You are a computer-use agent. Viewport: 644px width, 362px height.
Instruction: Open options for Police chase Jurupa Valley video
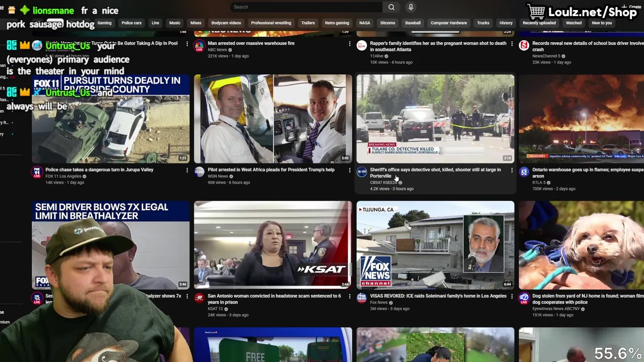coord(187,170)
